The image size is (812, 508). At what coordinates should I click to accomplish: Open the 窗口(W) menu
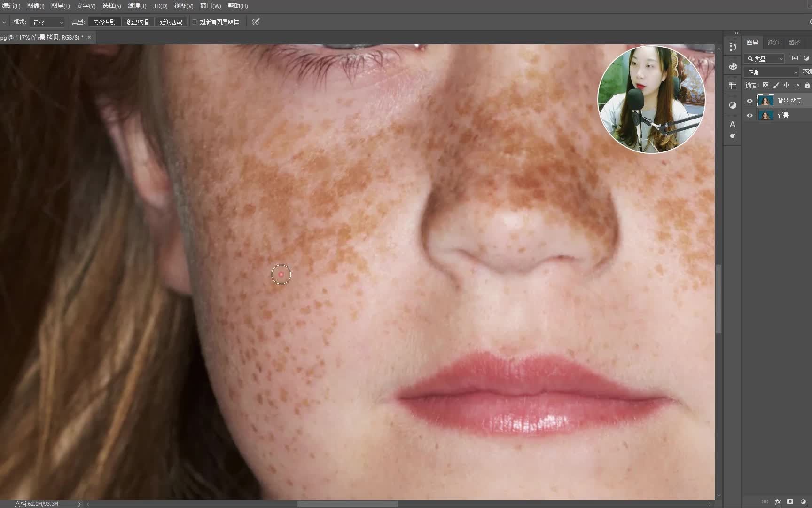211,6
